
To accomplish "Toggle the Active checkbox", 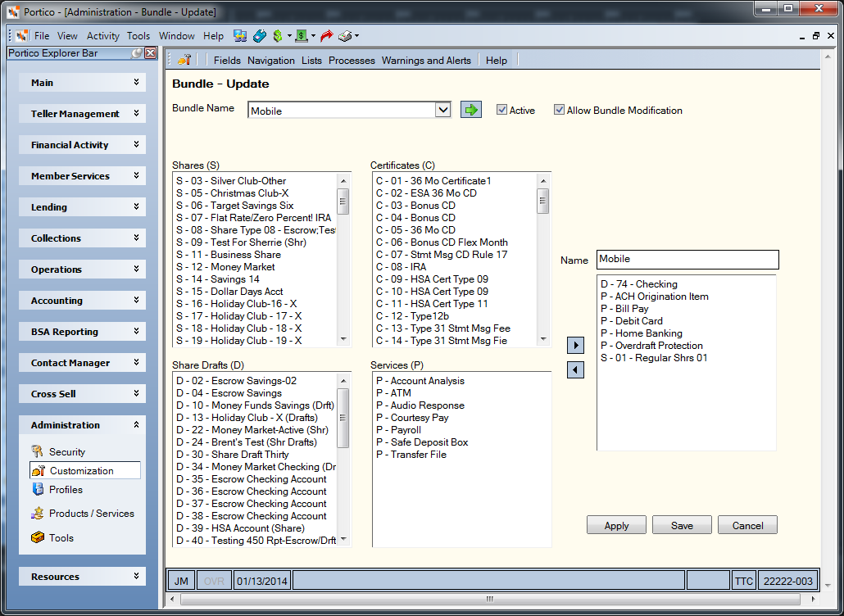I will (x=502, y=110).
